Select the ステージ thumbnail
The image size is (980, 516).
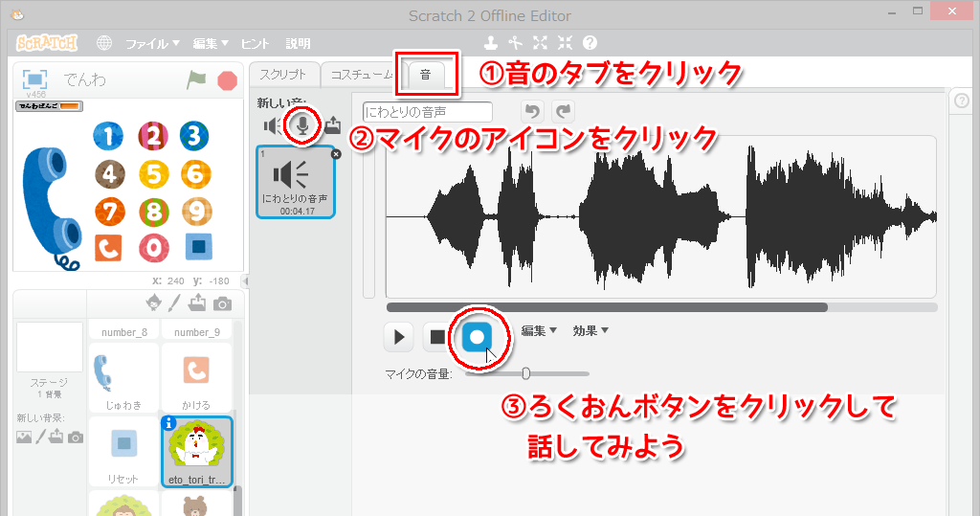(x=50, y=348)
